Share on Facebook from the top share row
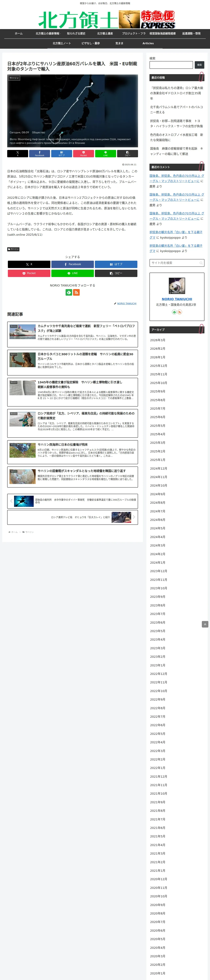210x980 pixels. pyautogui.click(x=40, y=154)
